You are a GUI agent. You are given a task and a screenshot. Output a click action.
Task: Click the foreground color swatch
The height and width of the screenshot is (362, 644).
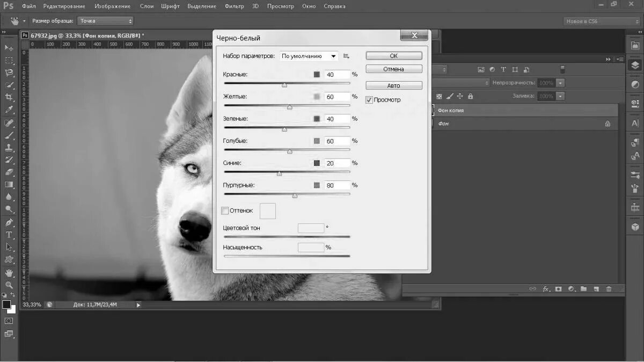(6, 305)
